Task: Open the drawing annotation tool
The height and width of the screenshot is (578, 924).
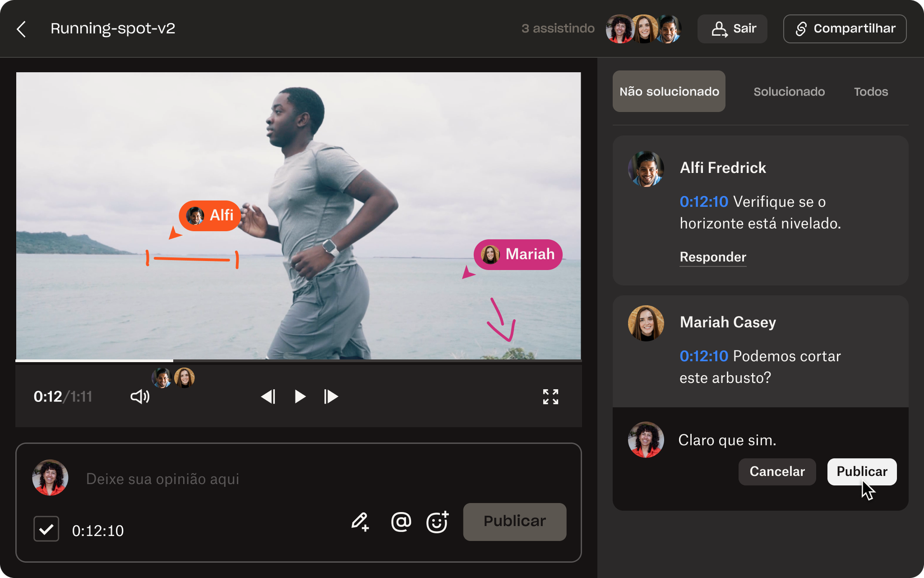Action: pyautogui.click(x=360, y=522)
